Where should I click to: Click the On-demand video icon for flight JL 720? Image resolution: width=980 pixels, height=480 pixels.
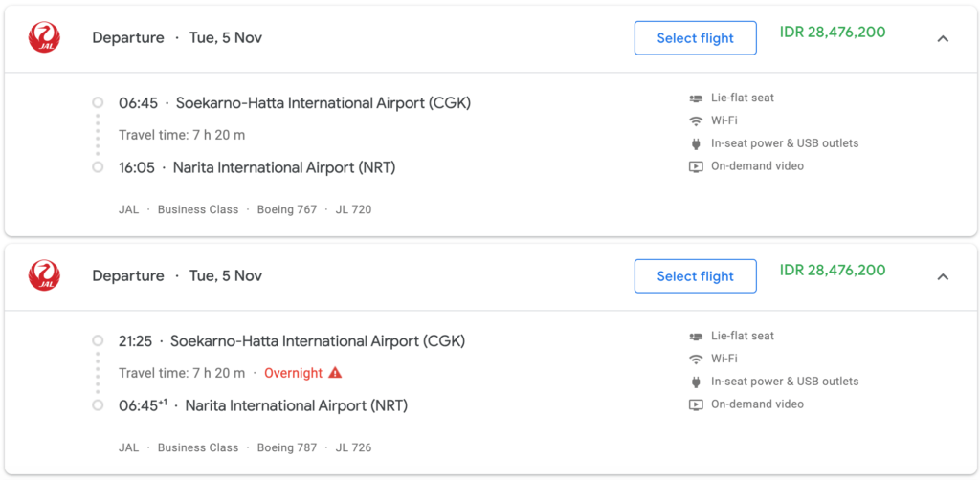coord(696,166)
